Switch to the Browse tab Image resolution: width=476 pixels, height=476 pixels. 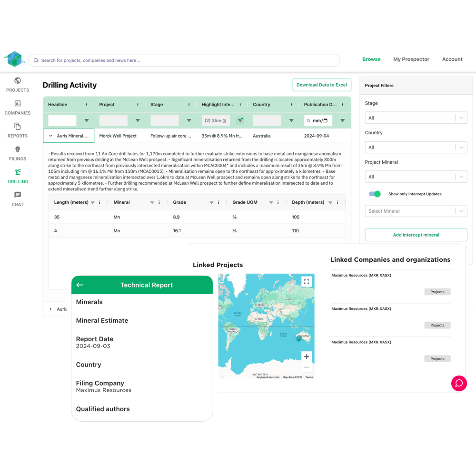[x=371, y=59]
